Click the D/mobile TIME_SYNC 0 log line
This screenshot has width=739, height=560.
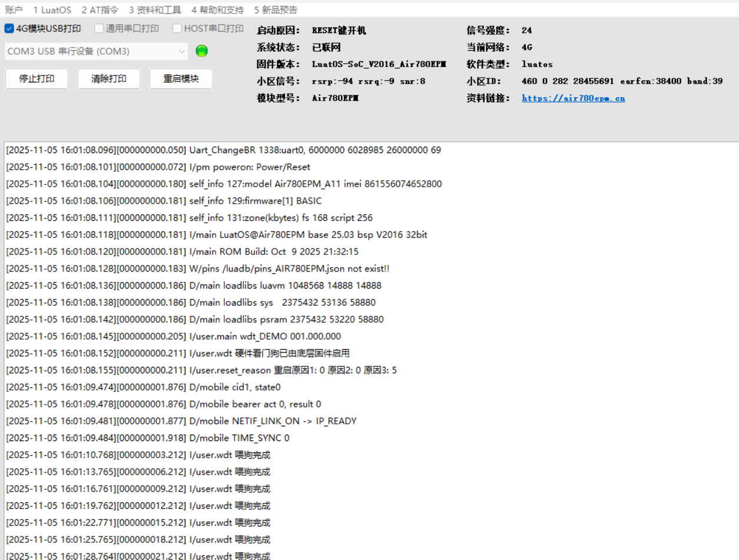pos(148,438)
